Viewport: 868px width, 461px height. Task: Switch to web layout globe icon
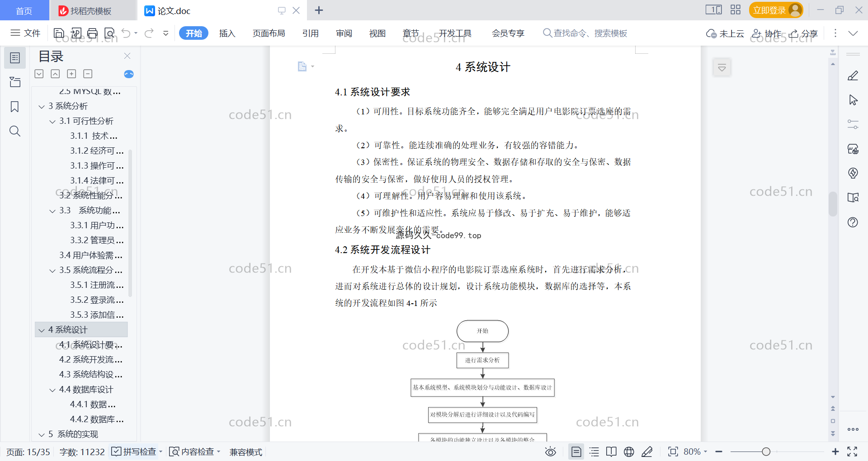tap(629, 452)
